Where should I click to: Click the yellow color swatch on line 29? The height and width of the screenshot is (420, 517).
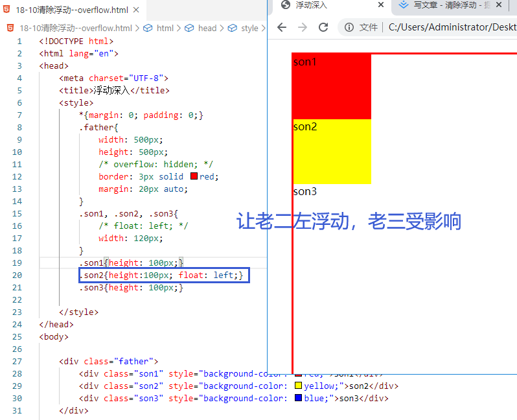[x=299, y=386]
